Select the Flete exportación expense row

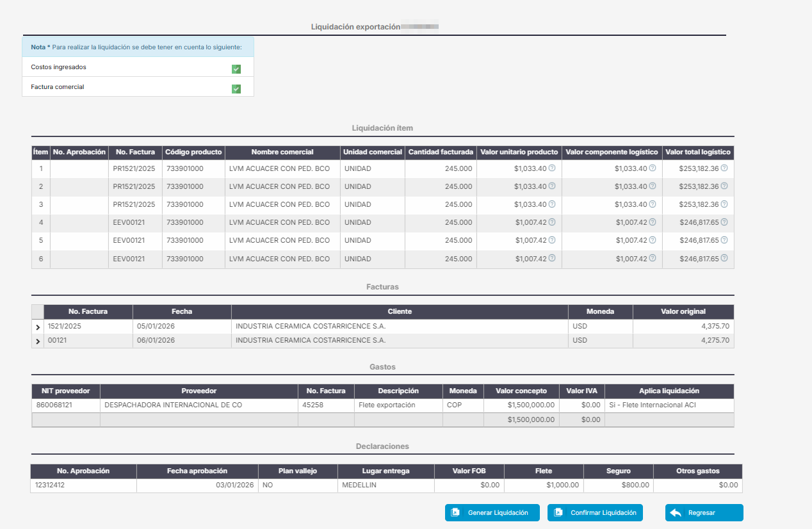click(383, 405)
